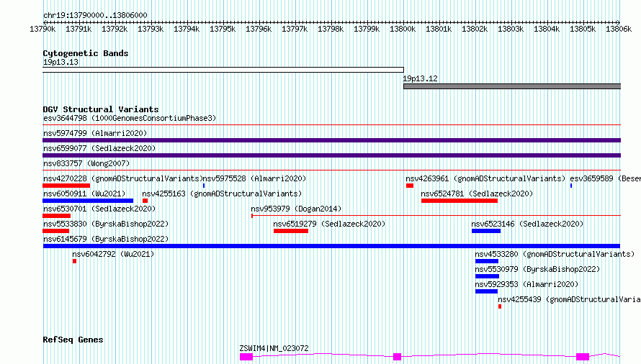Click the 13806k ruler tick label
The height and width of the screenshot is (364, 641).
[619, 29]
